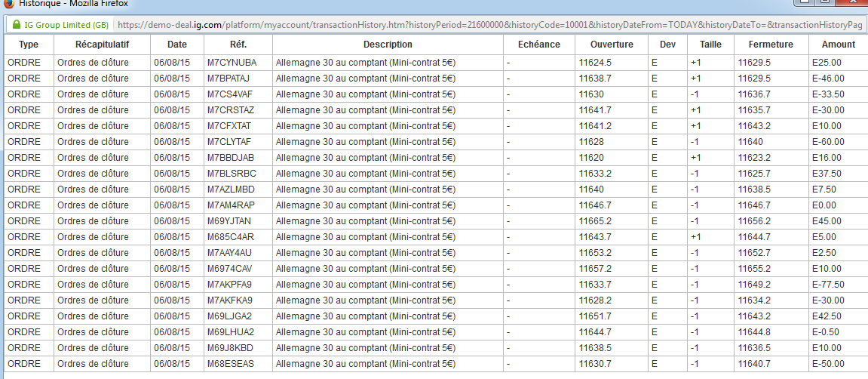Click the Taille column header

click(x=710, y=45)
